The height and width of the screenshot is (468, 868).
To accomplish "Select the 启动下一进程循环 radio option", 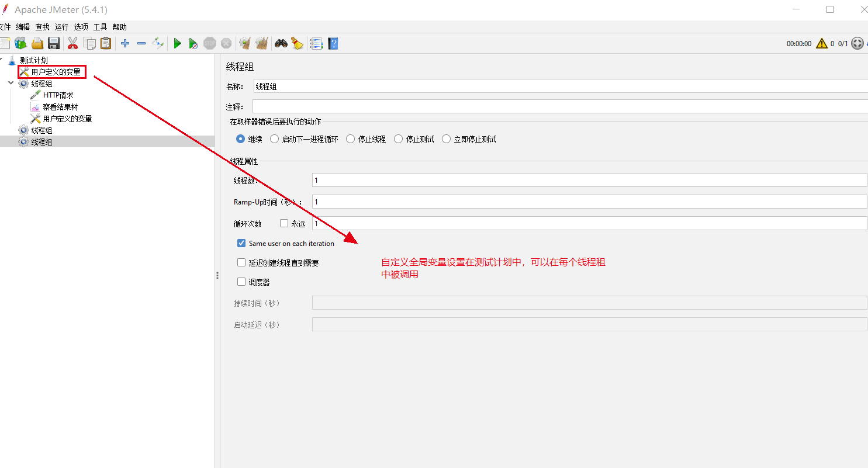I will (274, 139).
